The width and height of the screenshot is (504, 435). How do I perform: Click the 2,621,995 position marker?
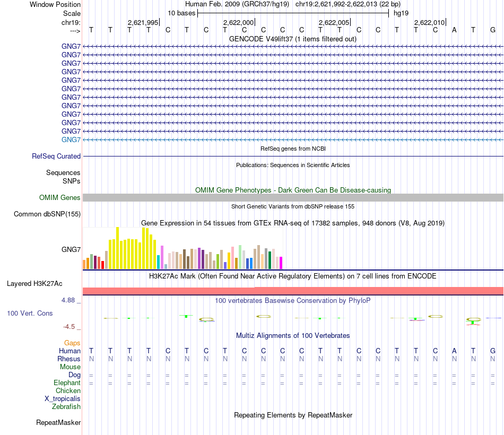(143, 22)
